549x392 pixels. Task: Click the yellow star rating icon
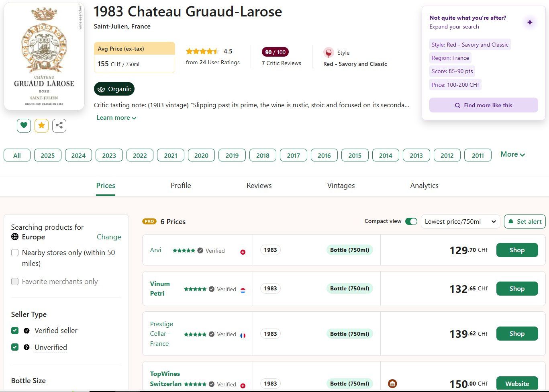coord(41,125)
